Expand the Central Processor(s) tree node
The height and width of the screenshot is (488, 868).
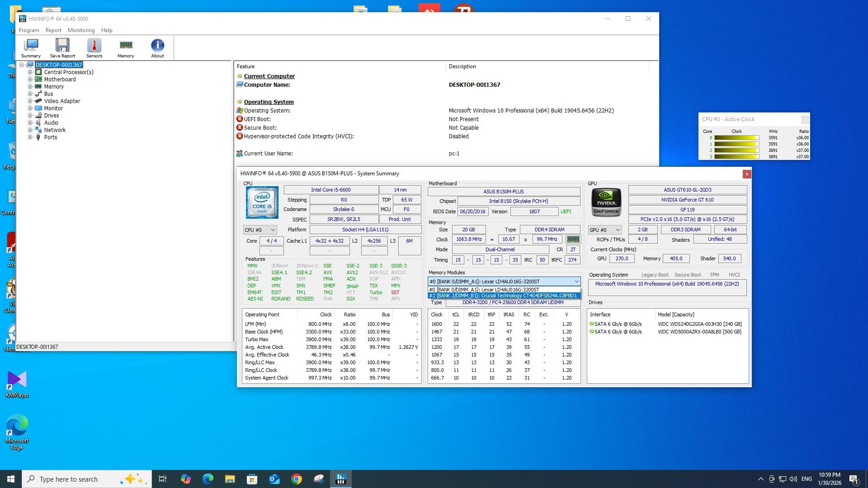click(x=30, y=72)
